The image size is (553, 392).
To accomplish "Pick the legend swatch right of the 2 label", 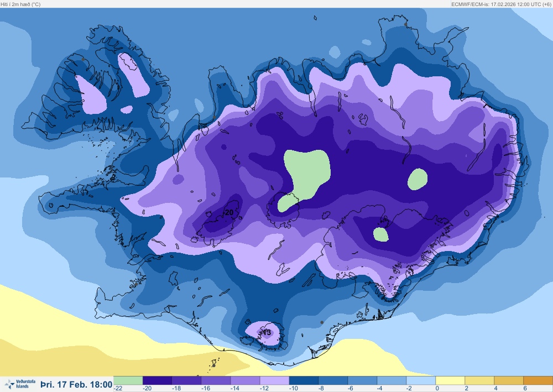I will pyautogui.click(x=479, y=380).
